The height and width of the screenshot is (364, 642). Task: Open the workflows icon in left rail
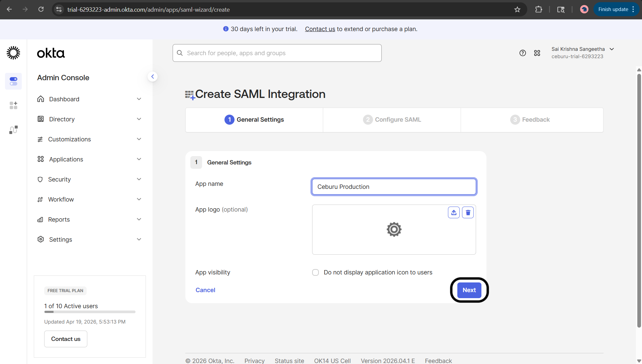coord(13,130)
